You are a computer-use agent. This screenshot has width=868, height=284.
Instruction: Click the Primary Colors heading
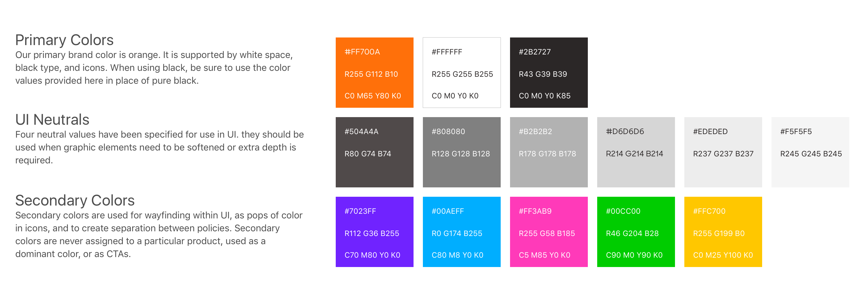tap(64, 40)
